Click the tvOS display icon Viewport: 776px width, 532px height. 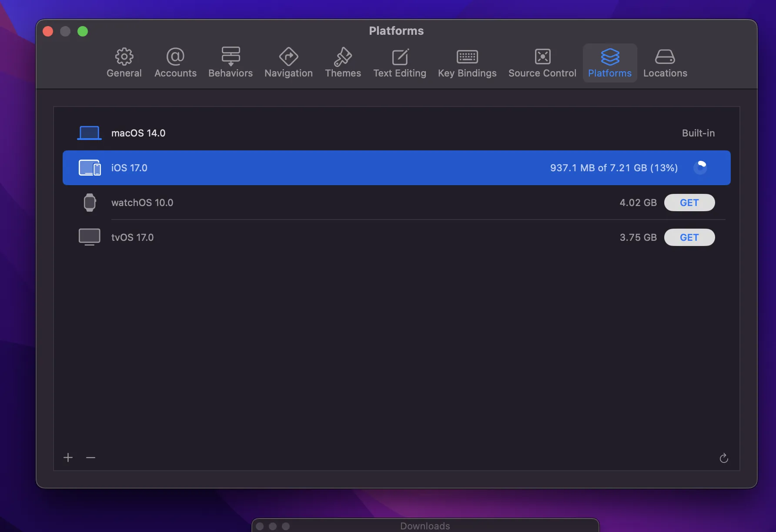coord(89,237)
